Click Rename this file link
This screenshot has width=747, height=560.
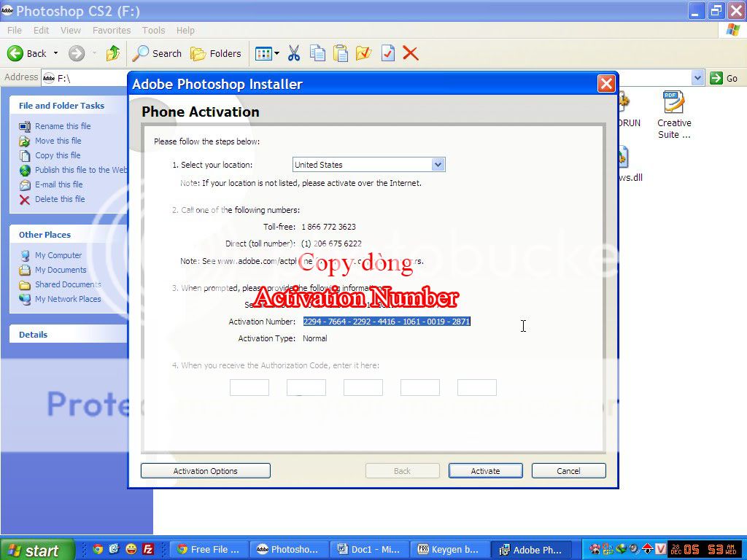63,126
